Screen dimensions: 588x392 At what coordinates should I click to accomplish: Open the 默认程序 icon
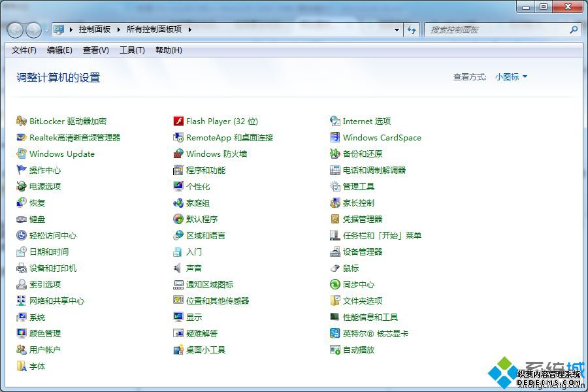pyautogui.click(x=178, y=219)
